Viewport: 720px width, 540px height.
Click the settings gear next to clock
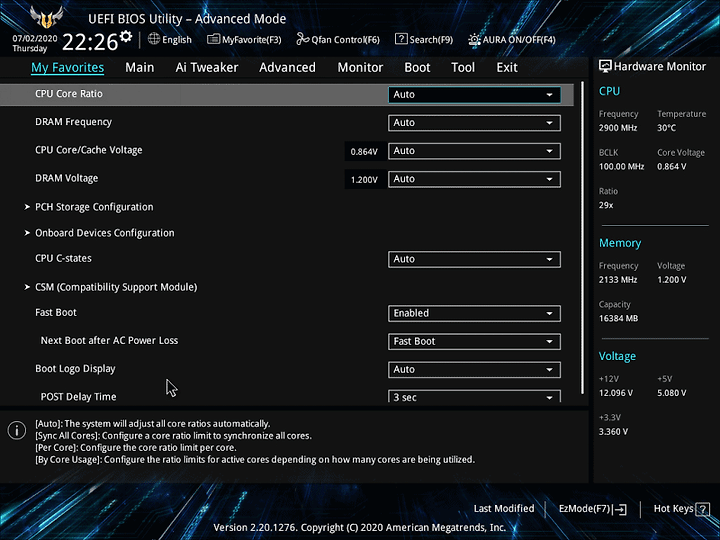[x=126, y=37]
